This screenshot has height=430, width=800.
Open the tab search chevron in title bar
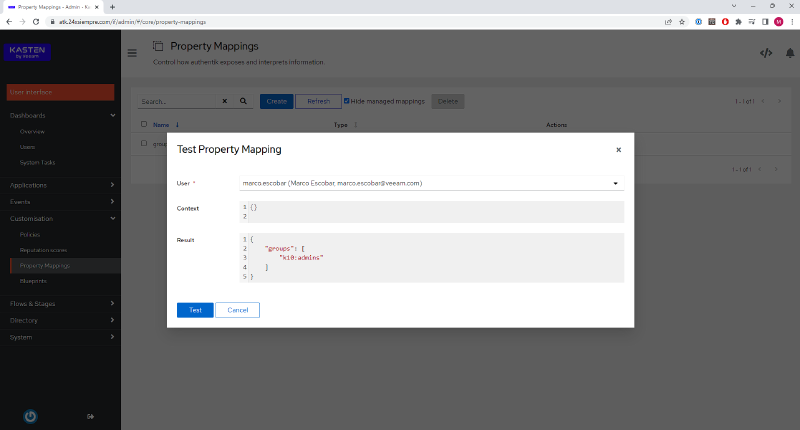tap(734, 6)
